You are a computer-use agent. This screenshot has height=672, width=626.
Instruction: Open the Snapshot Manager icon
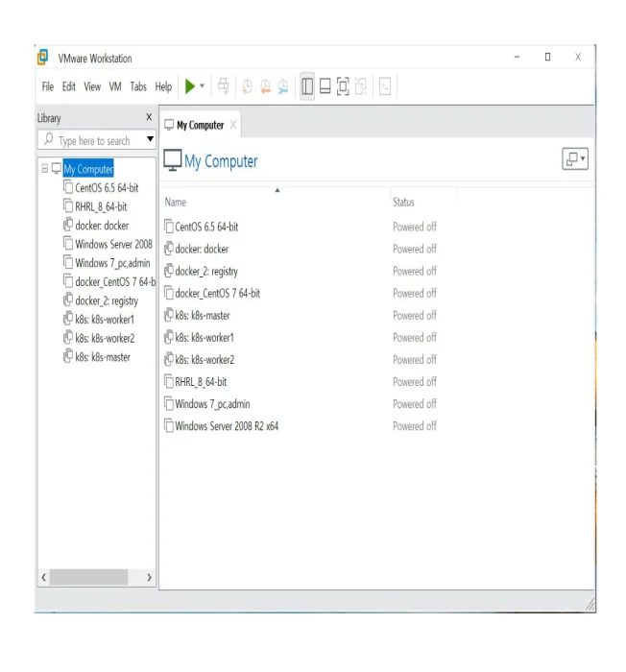pos(283,86)
